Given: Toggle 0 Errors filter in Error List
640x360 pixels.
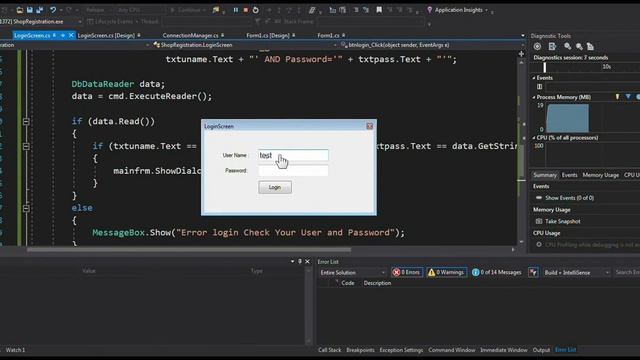Looking at the screenshot, I should click(x=406, y=272).
